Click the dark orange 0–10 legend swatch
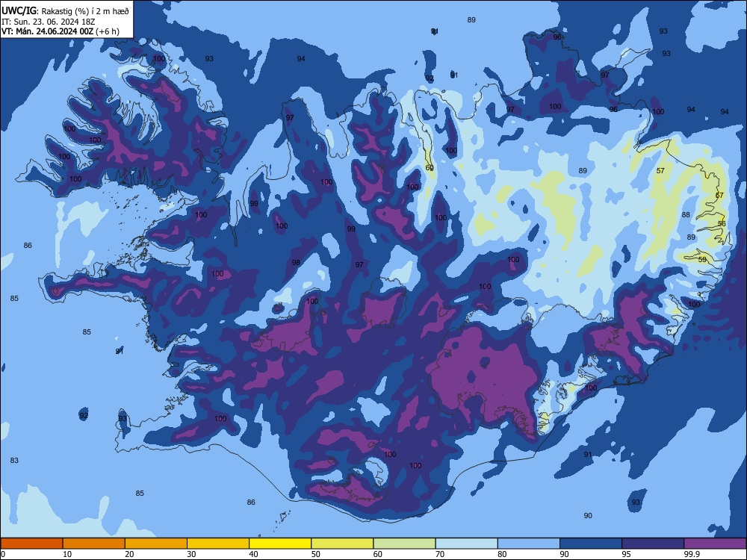Viewport: 747px width, 560px height. point(31,544)
